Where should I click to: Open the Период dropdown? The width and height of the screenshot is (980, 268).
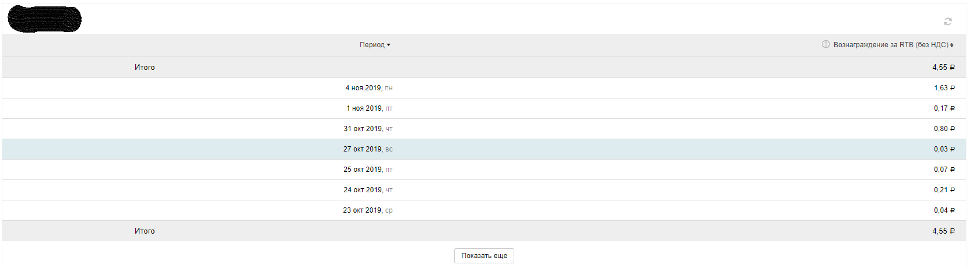tap(375, 45)
